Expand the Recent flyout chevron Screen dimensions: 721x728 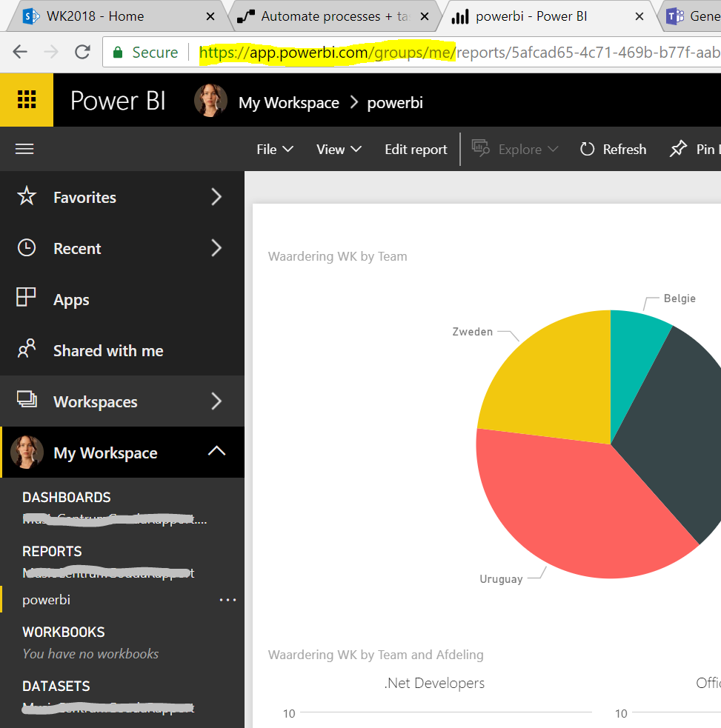[x=216, y=248]
